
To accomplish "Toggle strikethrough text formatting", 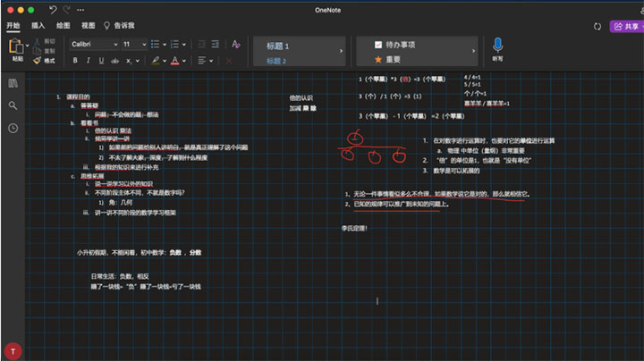I will pyautogui.click(x=116, y=61).
